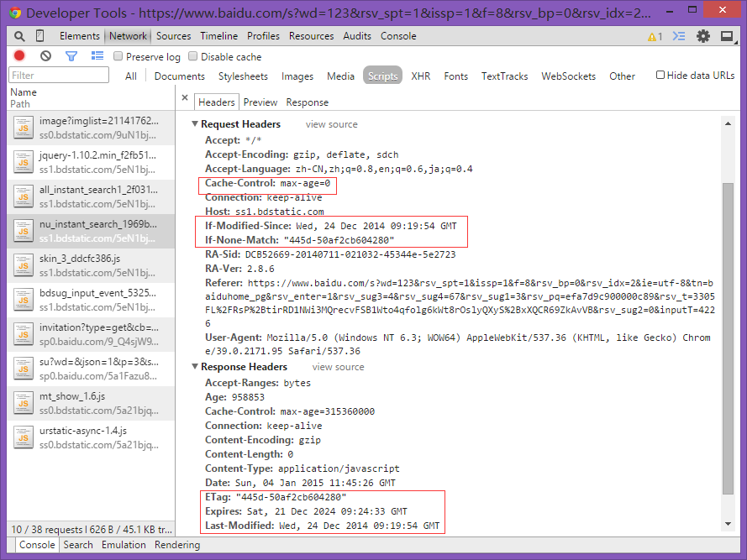Select the Headers tab of the request
The height and width of the screenshot is (560, 747).
(x=217, y=102)
